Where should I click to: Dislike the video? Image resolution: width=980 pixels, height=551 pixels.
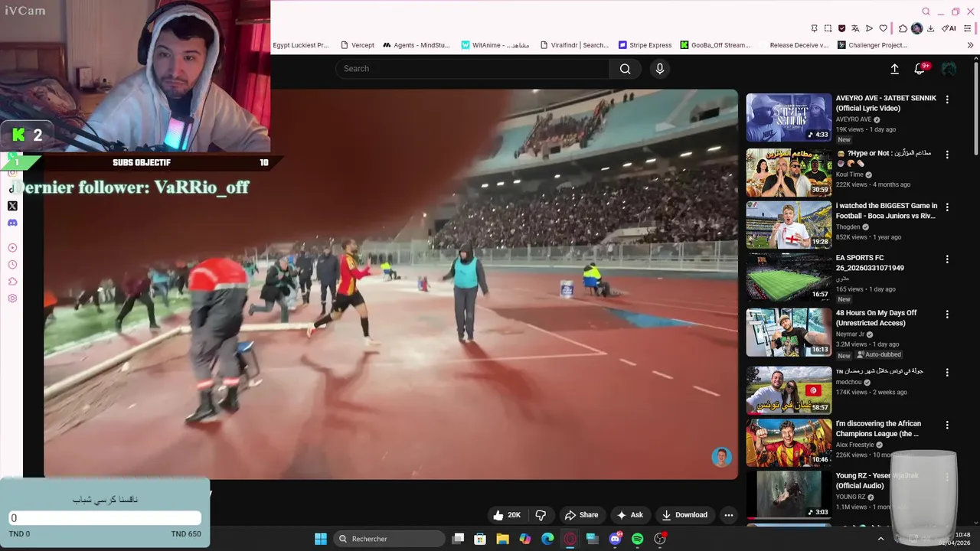tap(541, 515)
